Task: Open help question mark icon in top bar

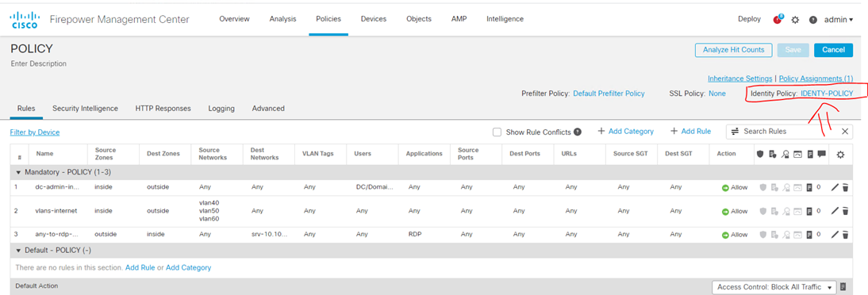Action: pos(812,19)
